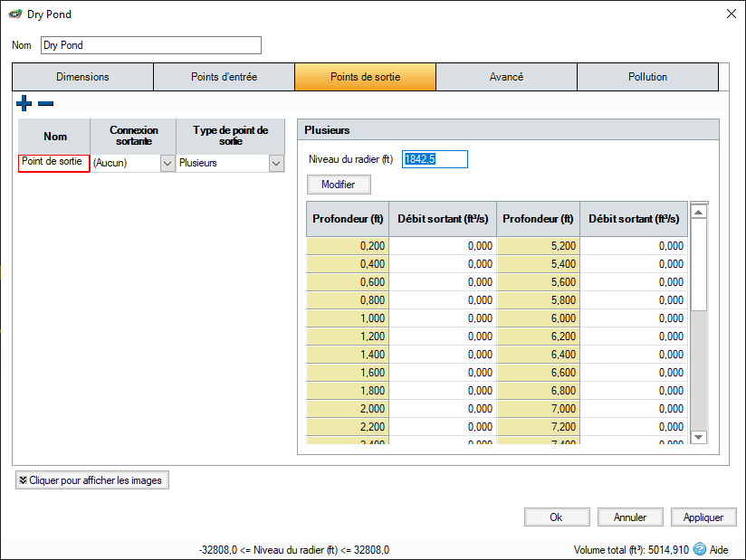Select the Points de sortie tab
Screen dimensions: 746x560
click(366, 77)
